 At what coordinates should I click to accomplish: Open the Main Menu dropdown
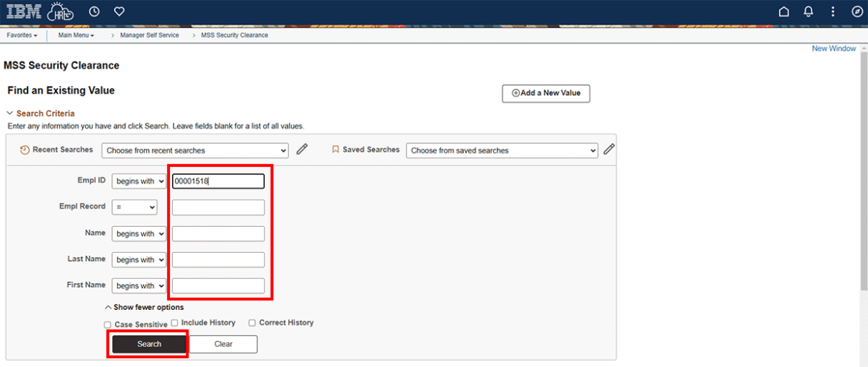pos(76,35)
